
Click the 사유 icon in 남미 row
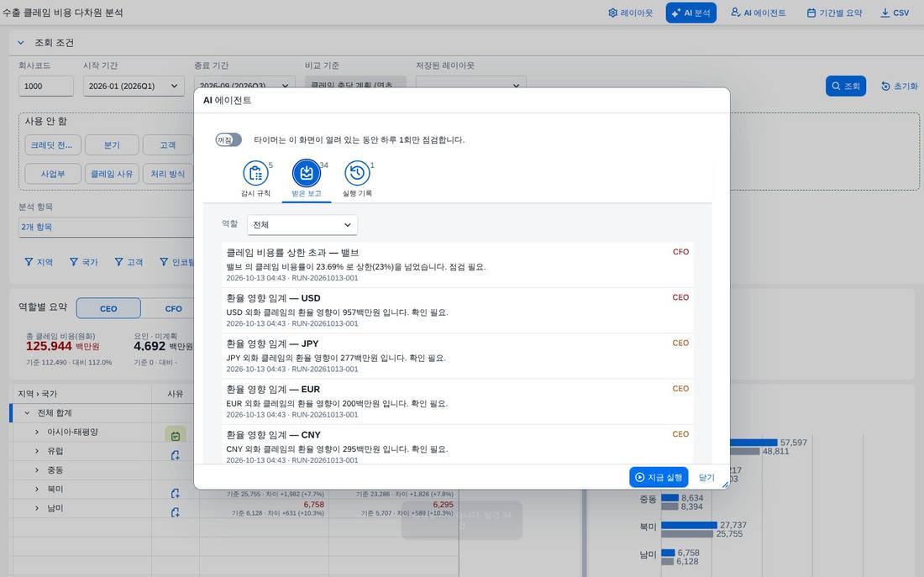click(x=175, y=512)
